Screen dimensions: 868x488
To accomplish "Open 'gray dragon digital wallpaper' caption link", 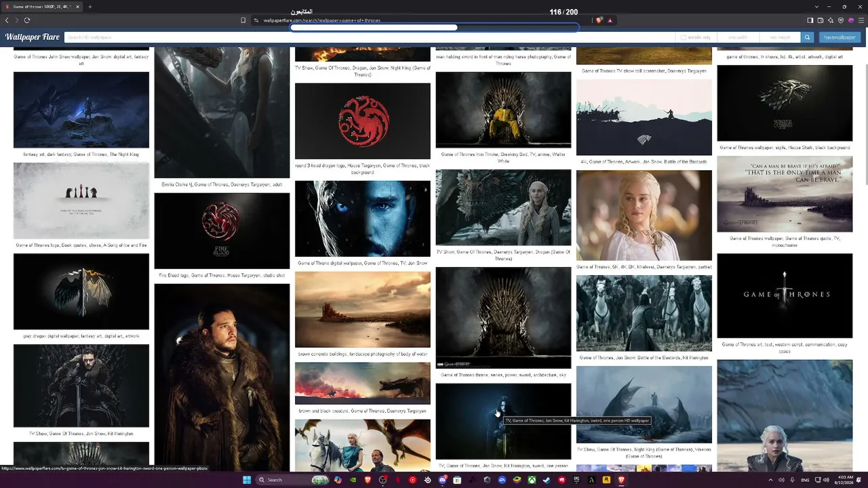I will coord(81,336).
